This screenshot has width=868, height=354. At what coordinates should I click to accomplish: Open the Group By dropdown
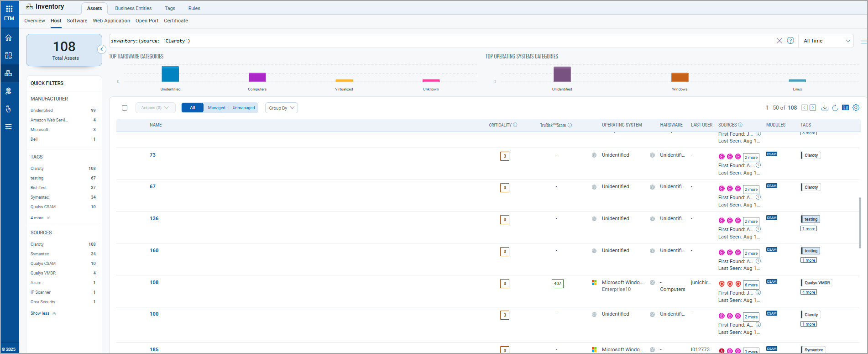[281, 108]
